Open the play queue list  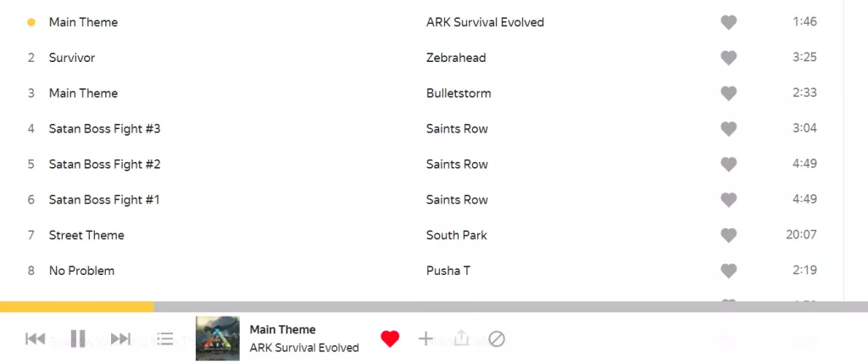[165, 339]
